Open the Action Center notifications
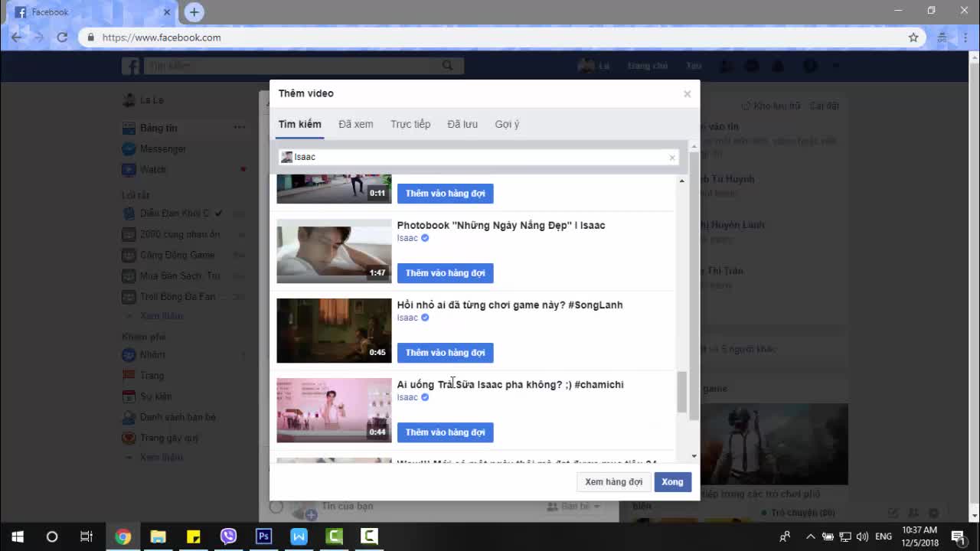 coord(957,536)
